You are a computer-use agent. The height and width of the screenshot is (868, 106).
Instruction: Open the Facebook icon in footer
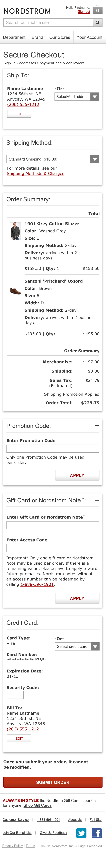click(97, 833)
